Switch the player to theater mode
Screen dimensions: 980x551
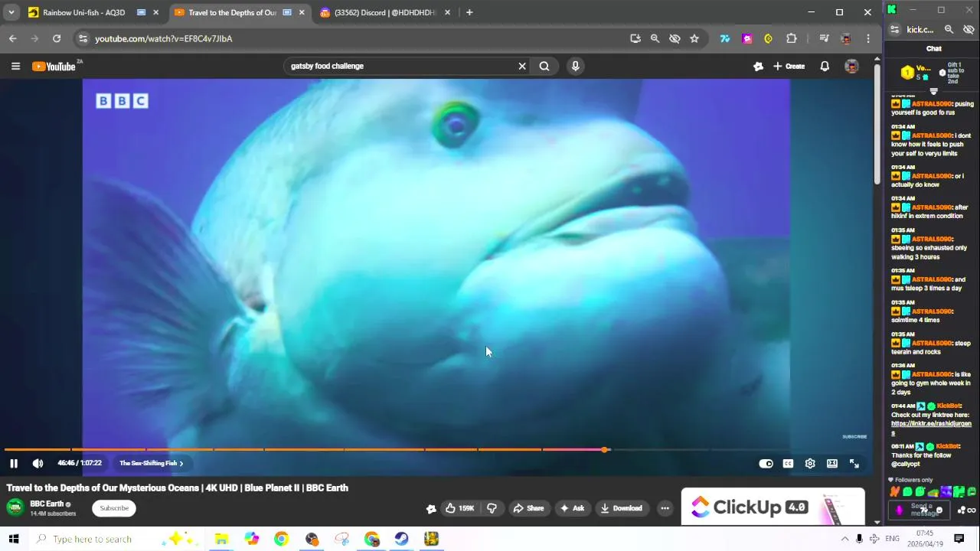coord(832,463)
